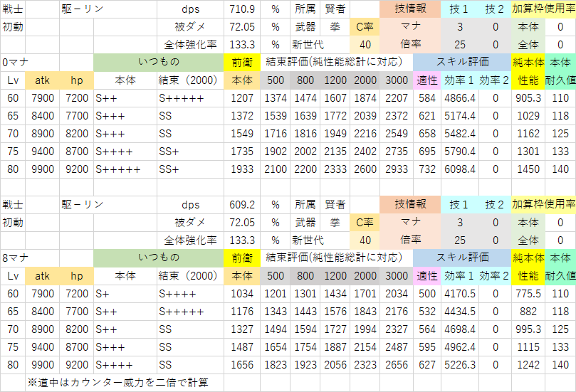
Task: Click the 5226.3 efficiency cell
Action: (x=459, y=365)
